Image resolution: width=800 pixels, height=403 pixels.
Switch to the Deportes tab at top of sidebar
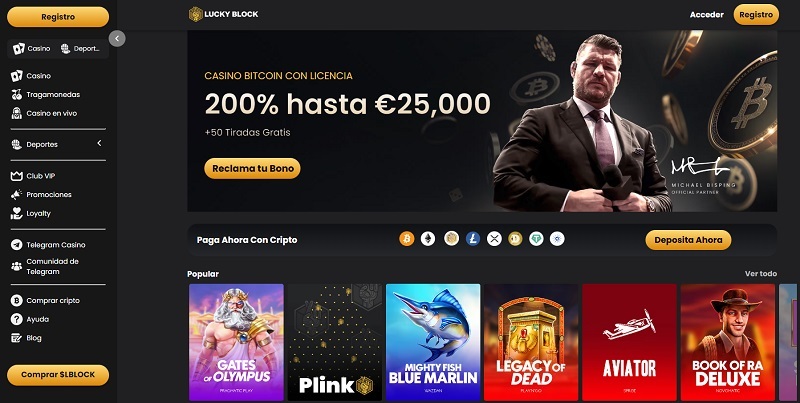80,48
